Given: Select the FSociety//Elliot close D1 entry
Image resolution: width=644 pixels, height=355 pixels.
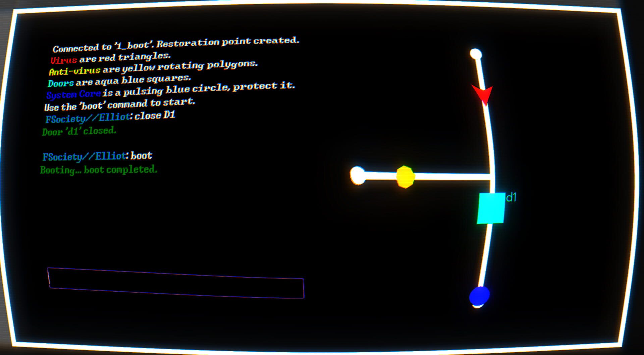Looking at the screenshot, I should coord(111,117).
